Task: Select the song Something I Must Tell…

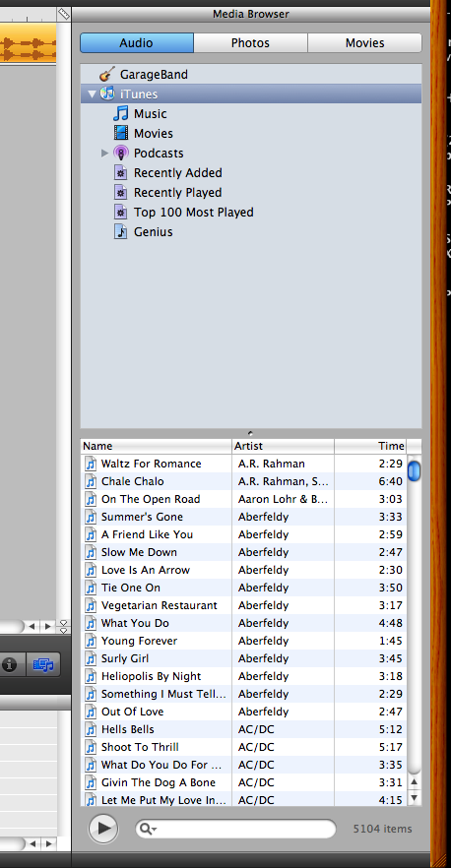Action: point(244,694)
